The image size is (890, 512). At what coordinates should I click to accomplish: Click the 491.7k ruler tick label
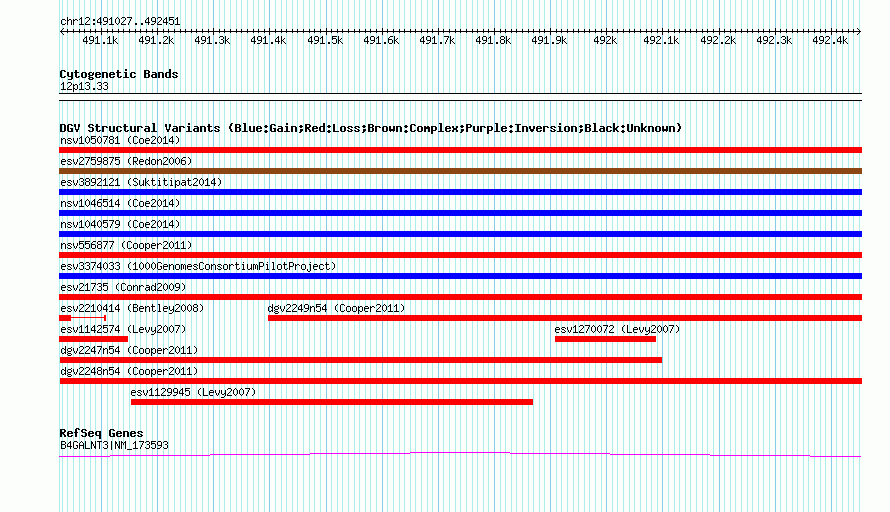(436, 40)
